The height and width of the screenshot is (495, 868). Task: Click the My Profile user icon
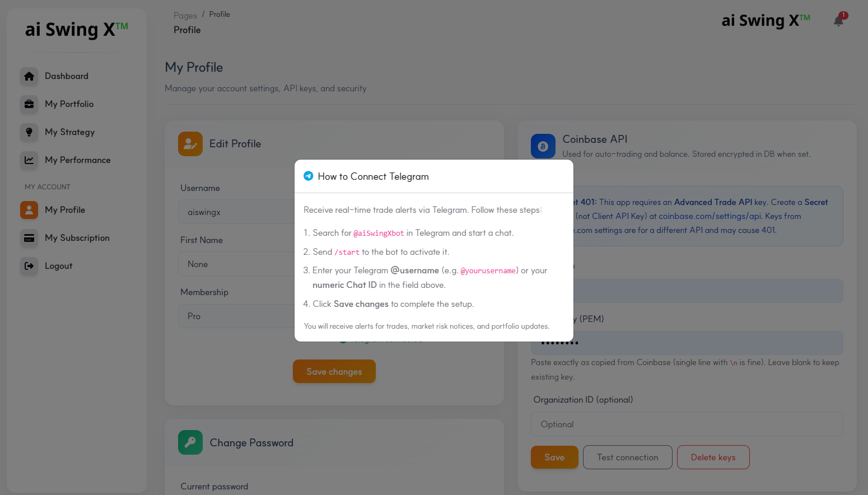point(29,210)
